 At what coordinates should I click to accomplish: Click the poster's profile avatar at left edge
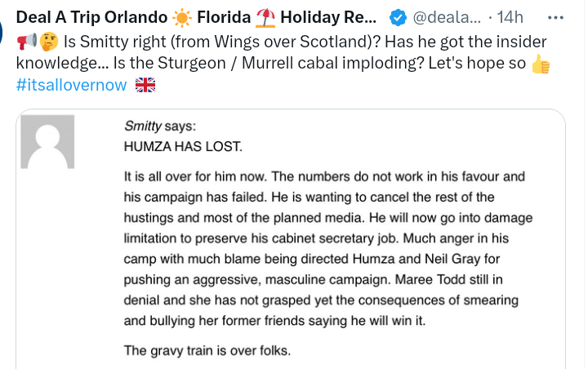coord(3,33)
